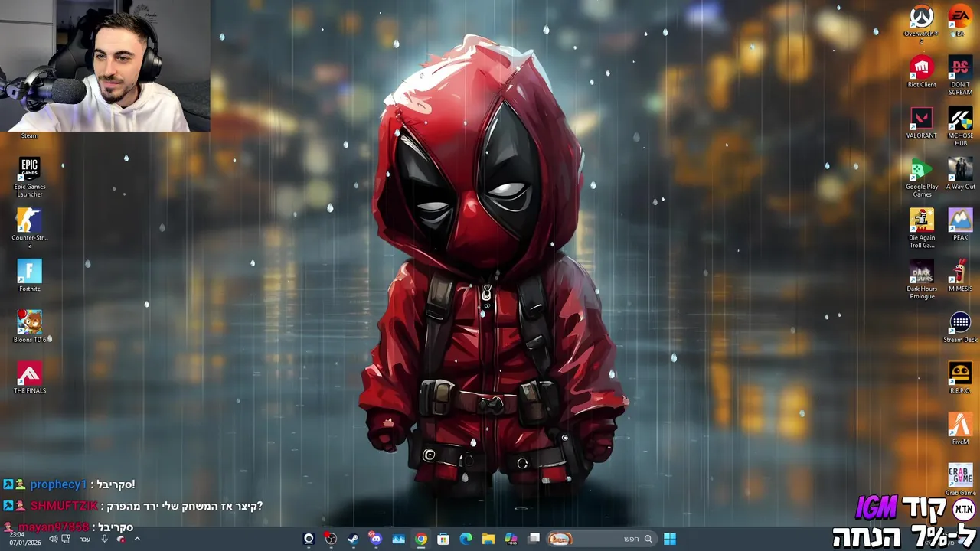Click chat username SHMUFTZIK
Image resolution: width=980 pixels, height=551 pixels.
click(64, 506)
